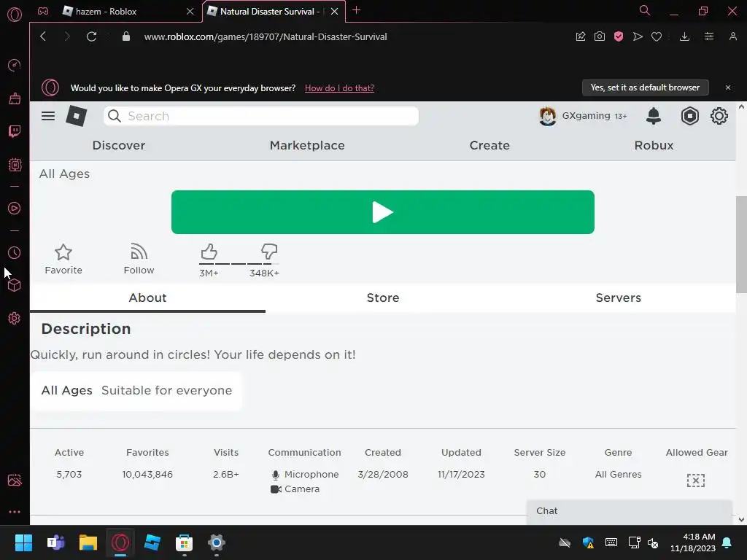Search tabs with magnifier icon in title bar
747x560 pixels.
[x=645, y=10]
